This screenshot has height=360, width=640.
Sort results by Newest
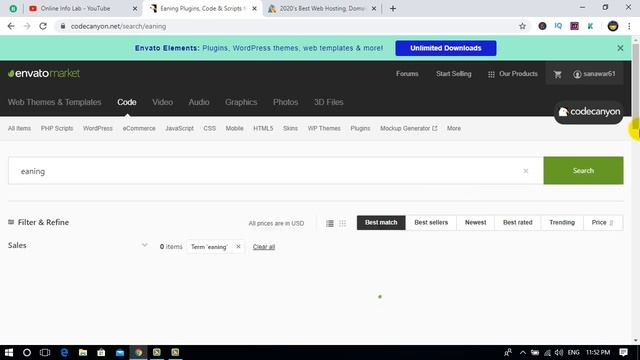click(x=476, y=222)
